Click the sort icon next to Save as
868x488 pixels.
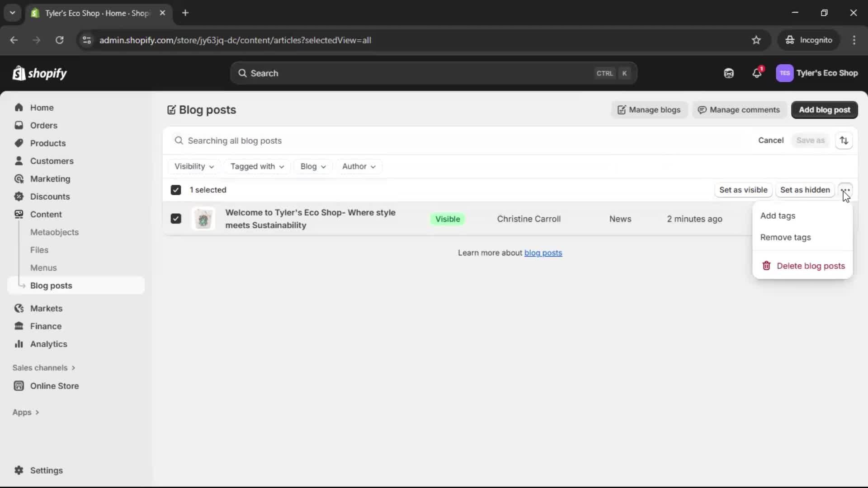click(844, 141)
